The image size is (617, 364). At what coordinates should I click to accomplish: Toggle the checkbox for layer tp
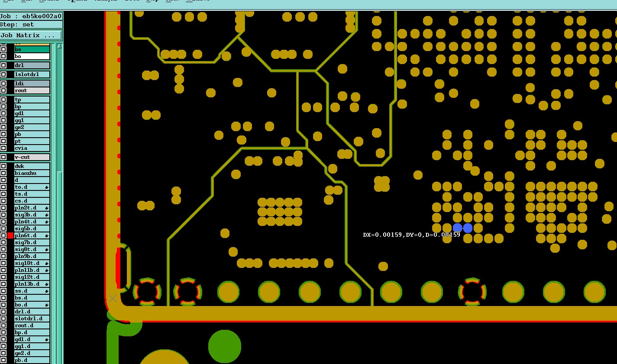coord(3,100)
